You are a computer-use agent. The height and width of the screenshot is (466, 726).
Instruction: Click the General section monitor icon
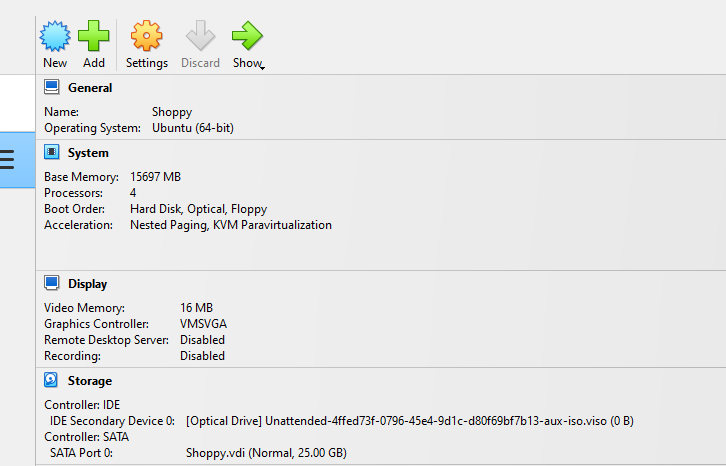coord(52,87)
